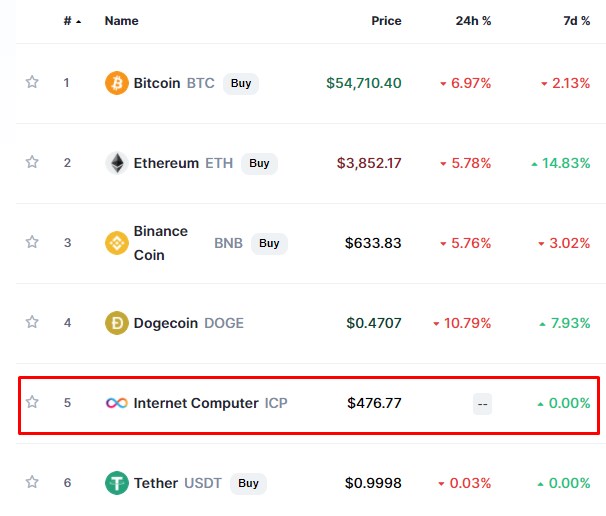Sort by 7d % column header
The width and height of the screenshot is (606, 516).
point(576,21)
